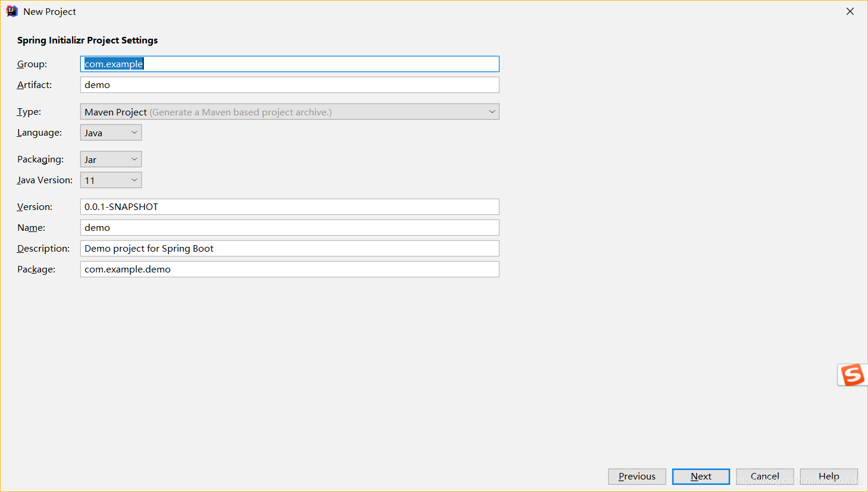Cancel the new project wizard
The height and width of the screenshot is (492, 868).
(x=765, y=477)
